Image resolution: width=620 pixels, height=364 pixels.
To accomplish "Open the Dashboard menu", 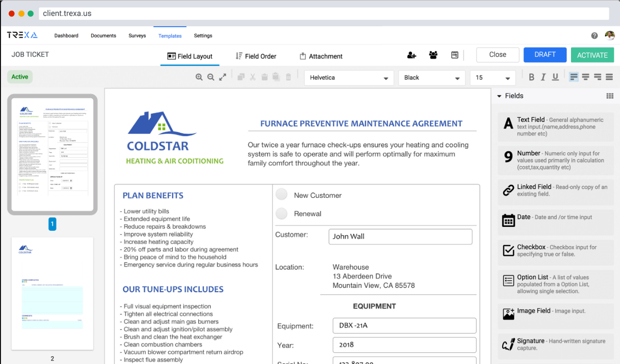I will (x=66, y=35).
